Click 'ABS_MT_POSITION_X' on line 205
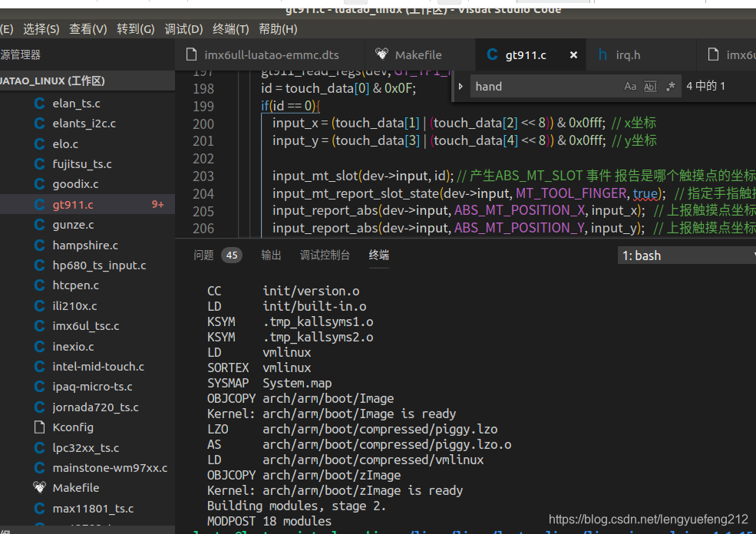 520,211
